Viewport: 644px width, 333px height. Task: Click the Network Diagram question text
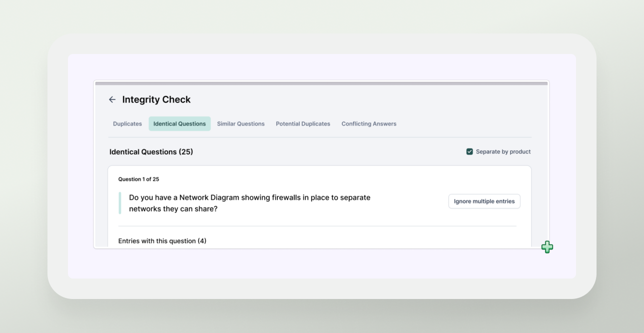click(x=249, y=203)
